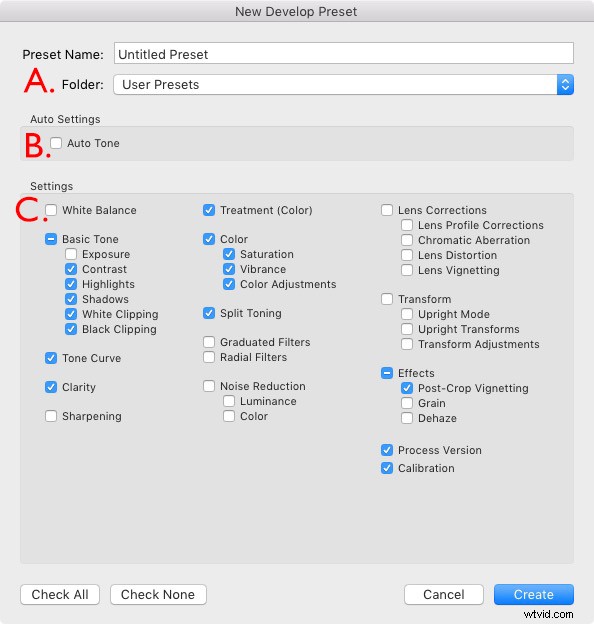Toggle the Basic Tone mixed-state checkbox
594x624 pixels.
51,239
